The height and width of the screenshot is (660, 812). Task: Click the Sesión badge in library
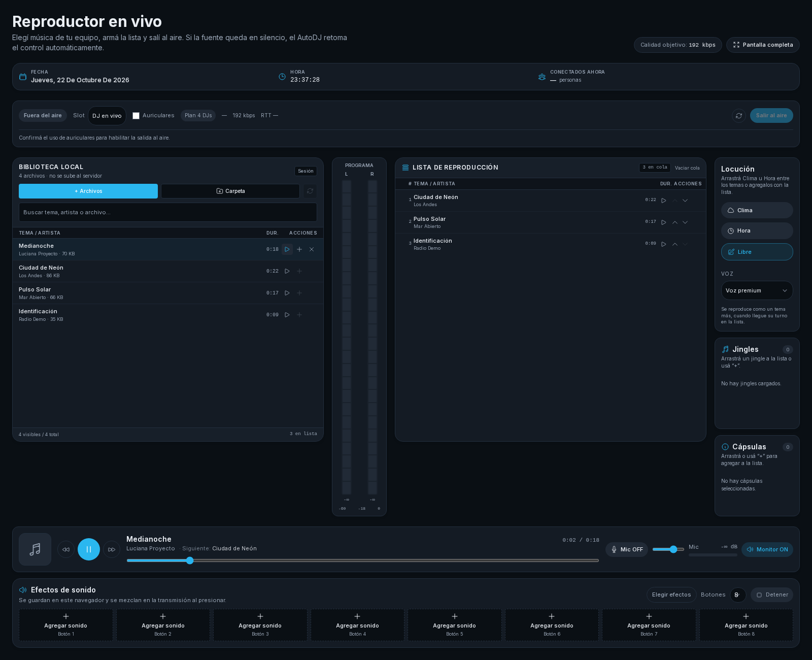click(x=306, y=171)
